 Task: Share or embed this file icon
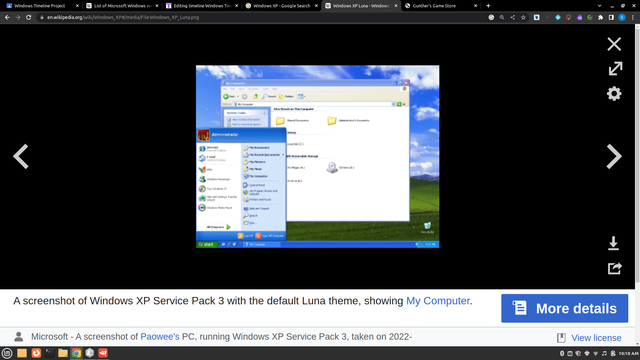point(614,268)
